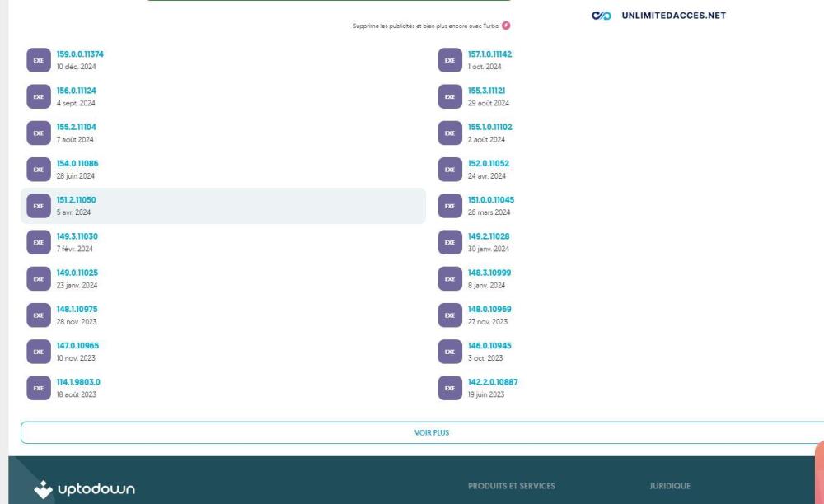Click the EXE icon beside version 159.0.0.11374
This screenshot has width=824, height=504.
(x=39, y=60)
